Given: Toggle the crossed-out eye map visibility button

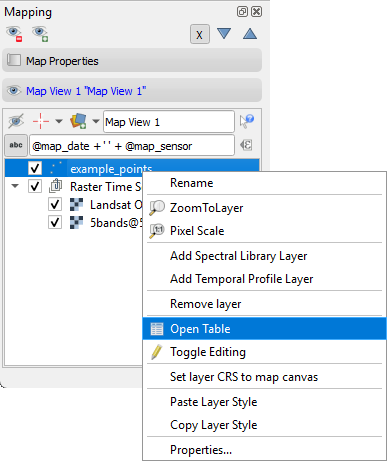Looking at the screenshot, I should (16, 121).
